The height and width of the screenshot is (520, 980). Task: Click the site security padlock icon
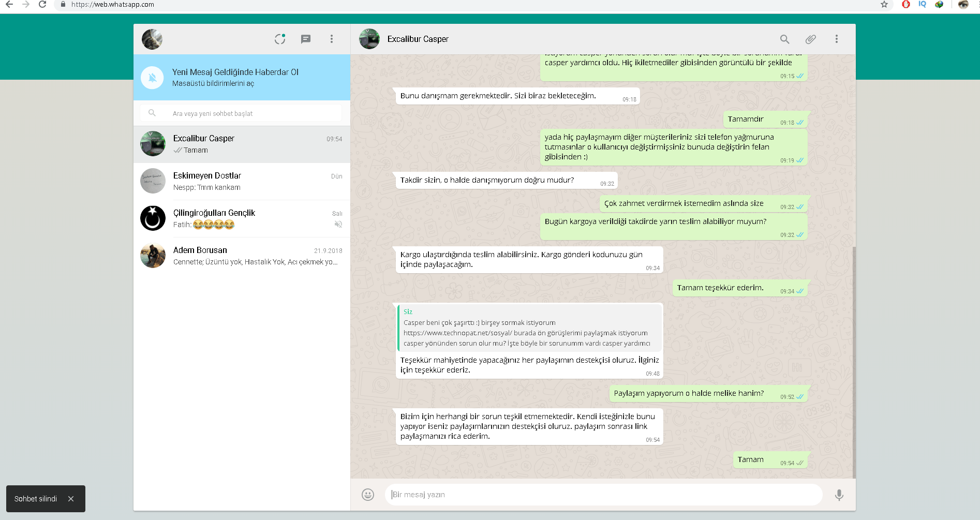[63, 4]
